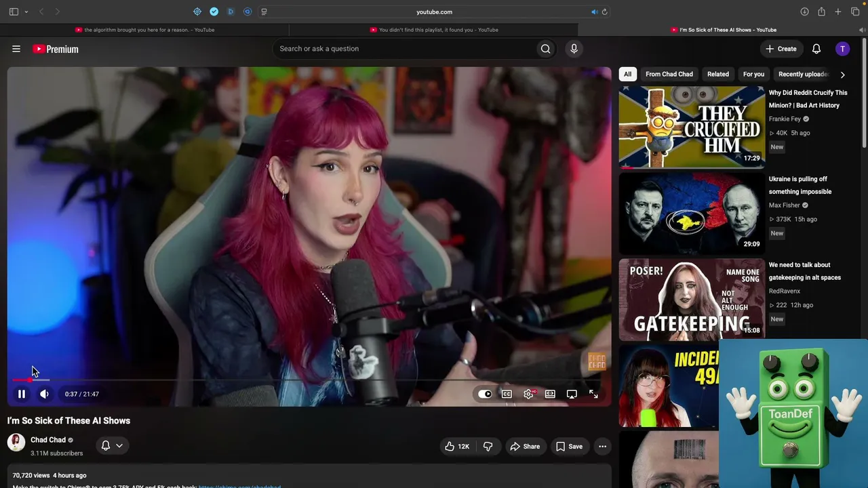Go to the YouTube Premium home logo
Screen dimensions: 868x488
coord(56,49)
